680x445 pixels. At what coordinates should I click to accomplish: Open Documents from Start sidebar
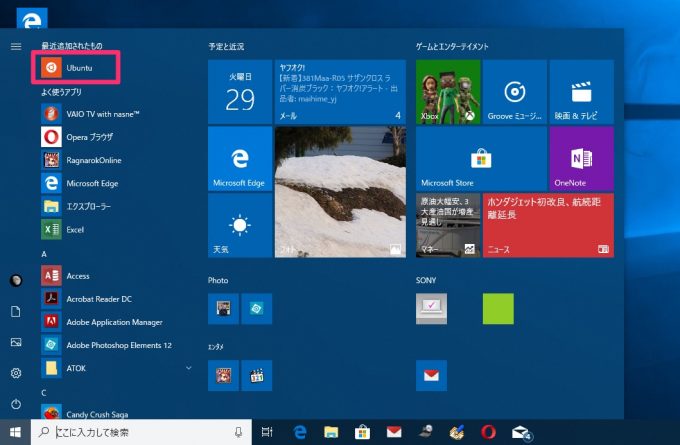click(x=16, y=311)
